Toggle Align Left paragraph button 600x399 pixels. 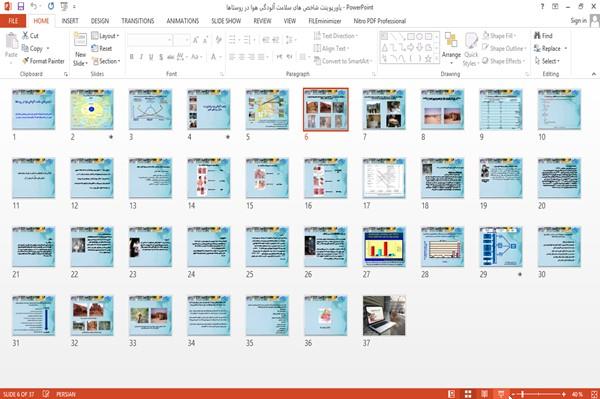point(232,57)
